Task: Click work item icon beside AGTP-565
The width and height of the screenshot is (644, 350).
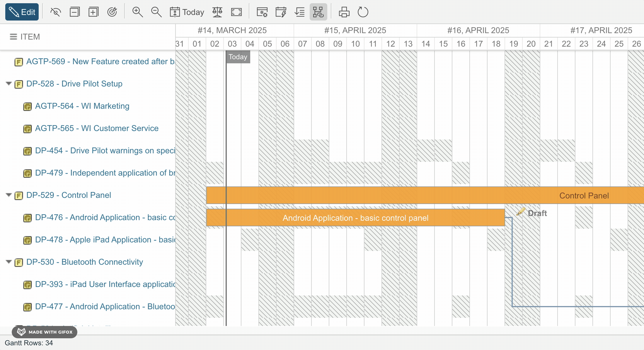Action: coord(28,129)
